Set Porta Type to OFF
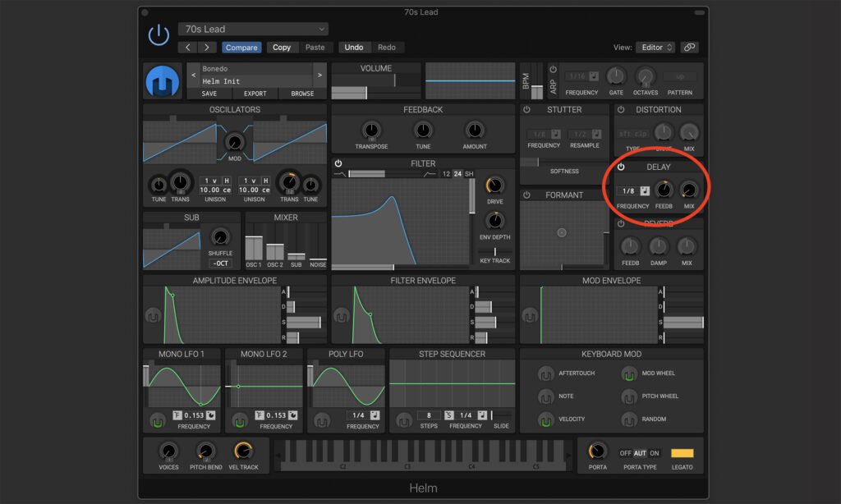 coord(625,453)
